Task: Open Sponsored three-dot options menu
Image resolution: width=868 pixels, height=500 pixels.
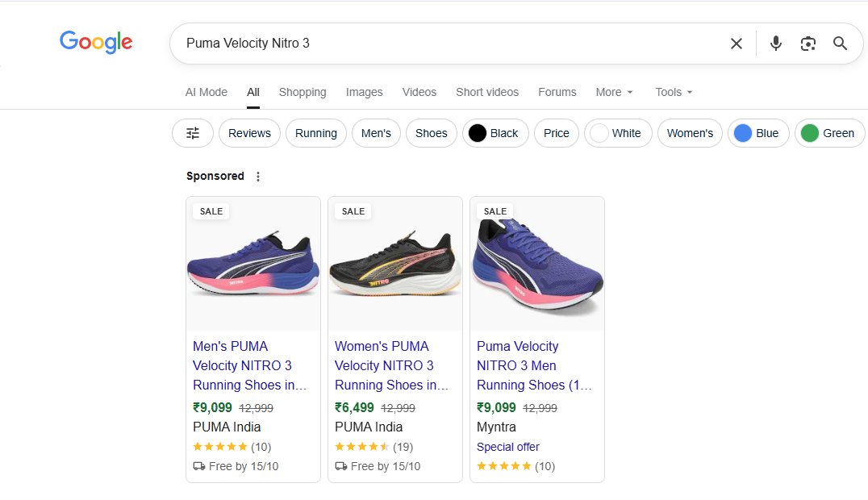Action: [x=258, y=176]
